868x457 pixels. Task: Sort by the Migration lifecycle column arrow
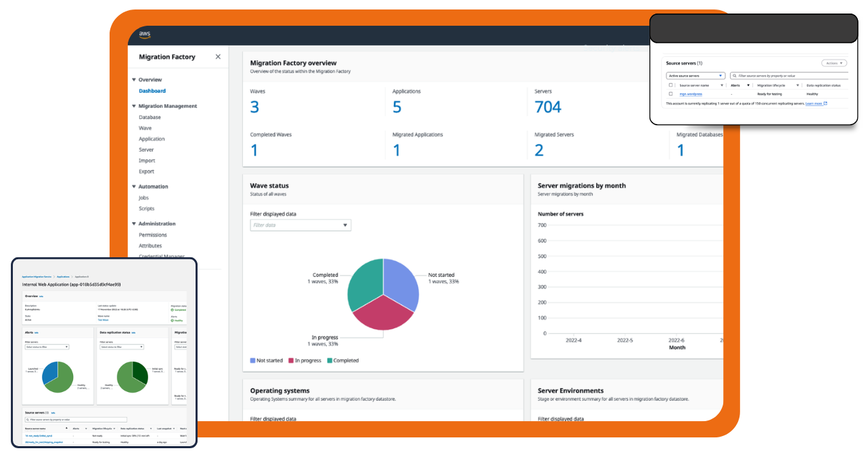pyautogui.click(x=798, y=85)
